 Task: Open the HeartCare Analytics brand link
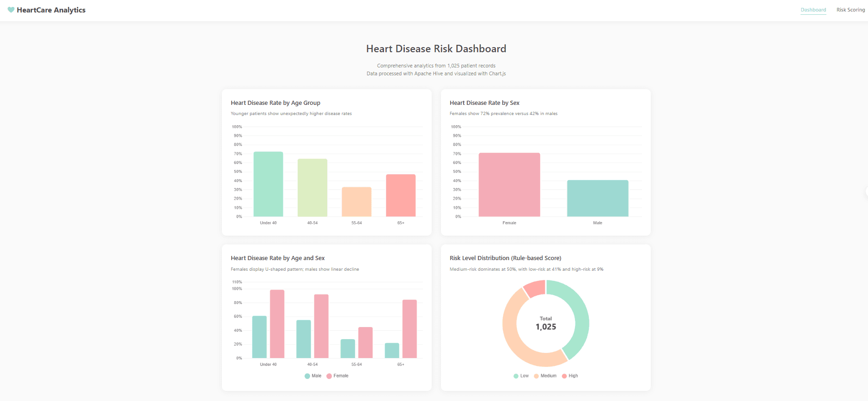(47, 10)
